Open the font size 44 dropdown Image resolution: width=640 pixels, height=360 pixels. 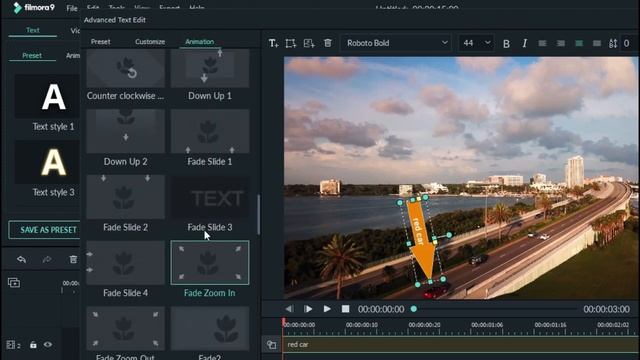(x=476, y=43)
